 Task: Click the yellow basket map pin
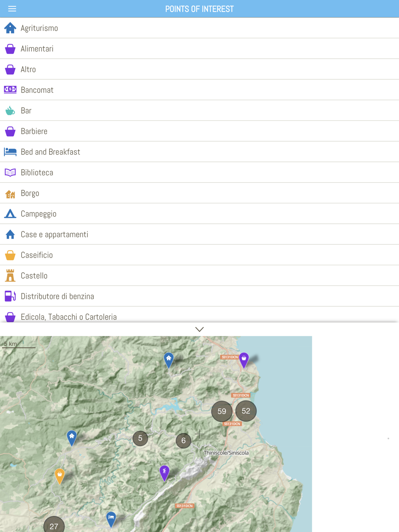(59, 475)
